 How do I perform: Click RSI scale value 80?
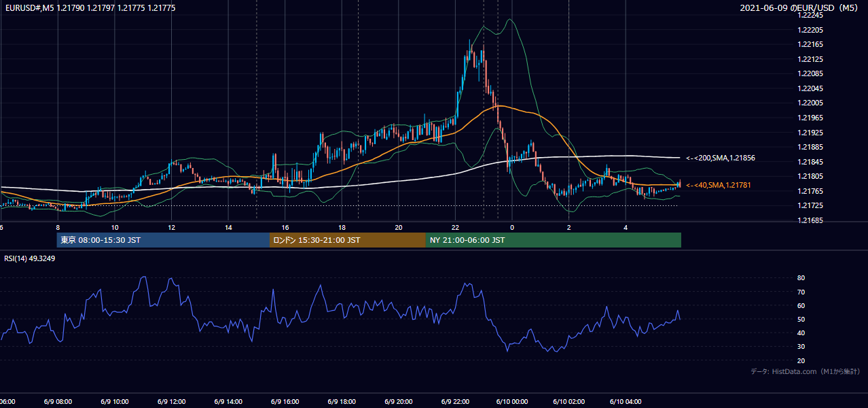pos(801,278)
